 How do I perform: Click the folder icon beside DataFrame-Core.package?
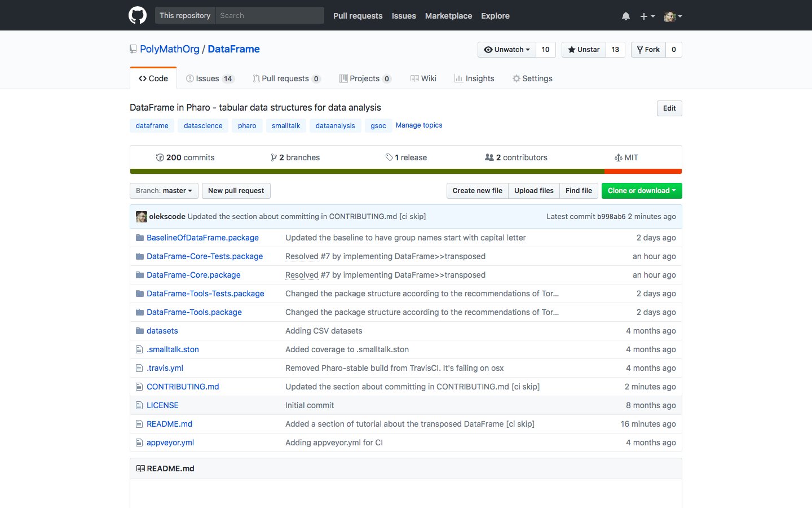click(x=140, y=275)
